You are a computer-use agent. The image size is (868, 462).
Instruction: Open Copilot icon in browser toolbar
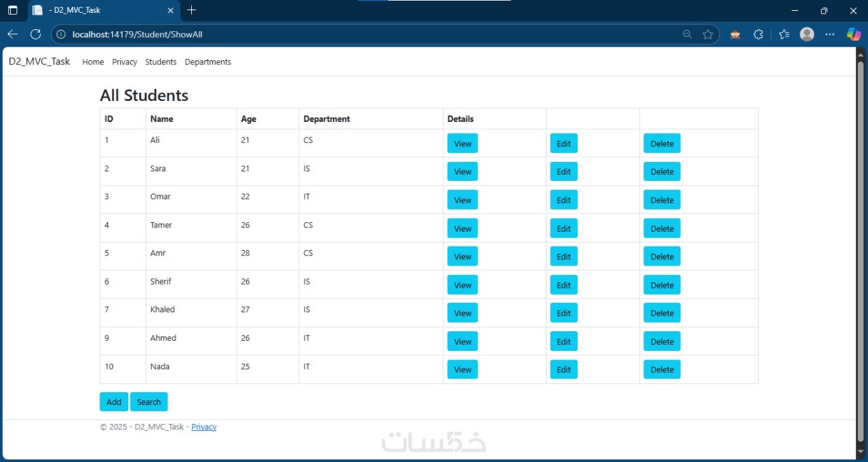[854, 35]
